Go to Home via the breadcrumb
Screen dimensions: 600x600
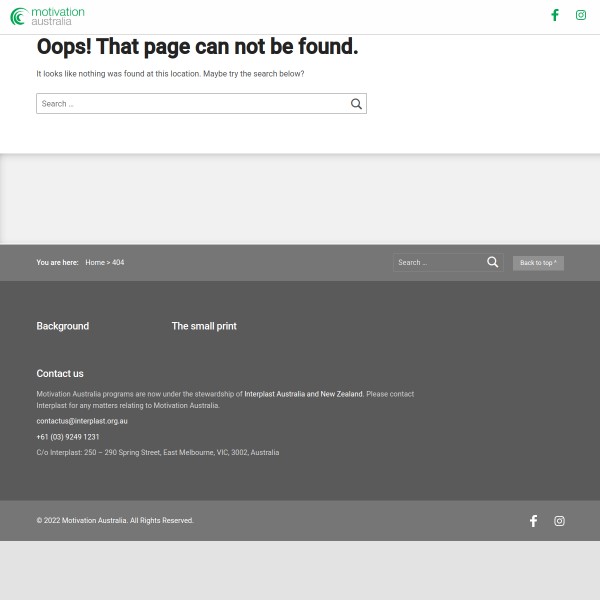pos(95,263)
